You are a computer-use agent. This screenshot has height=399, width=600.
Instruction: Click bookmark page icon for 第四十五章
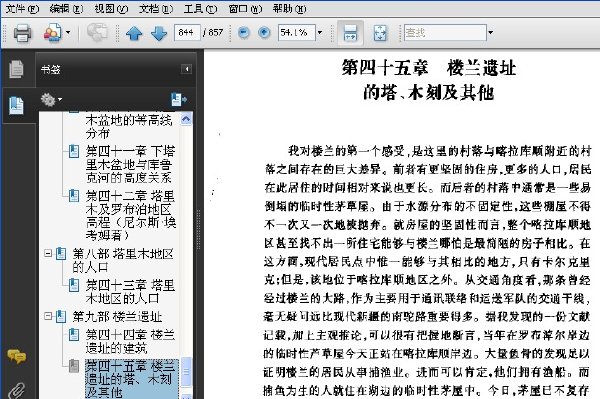(x=74, y=366)
